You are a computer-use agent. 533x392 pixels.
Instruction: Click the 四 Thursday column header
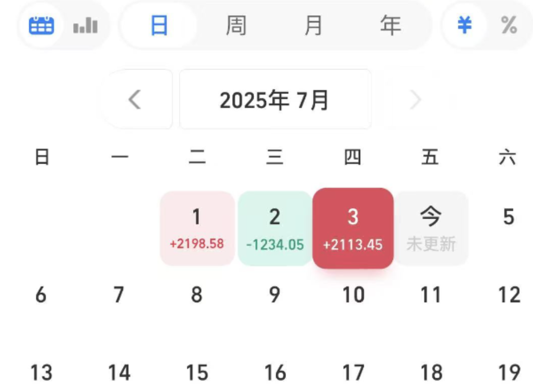point(353,157)
